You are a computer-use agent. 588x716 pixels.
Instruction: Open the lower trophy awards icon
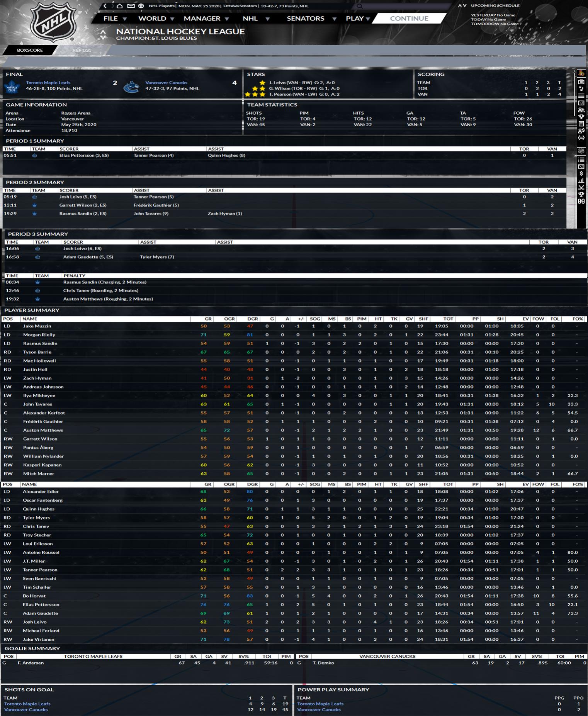click(x=581, y=194)
